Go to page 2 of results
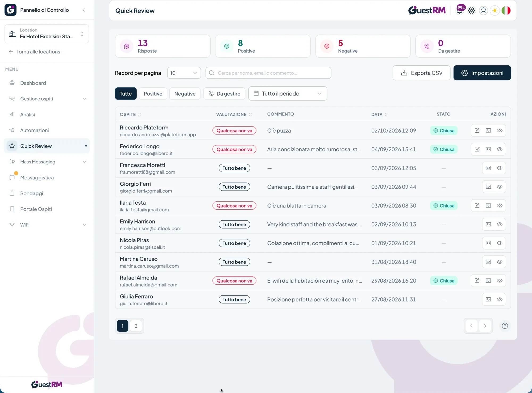 coord(136,326)
